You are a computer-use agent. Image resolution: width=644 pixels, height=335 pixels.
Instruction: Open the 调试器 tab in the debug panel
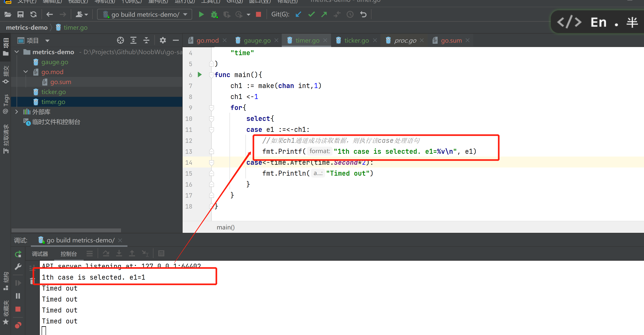40,254
